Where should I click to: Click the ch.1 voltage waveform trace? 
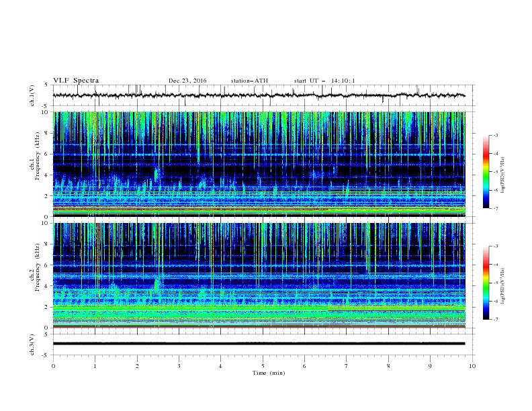pos(259,95)
